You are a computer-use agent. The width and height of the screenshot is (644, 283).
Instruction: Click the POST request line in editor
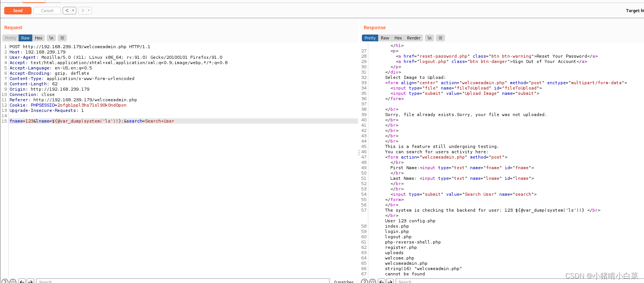click(x=80, y=47)
